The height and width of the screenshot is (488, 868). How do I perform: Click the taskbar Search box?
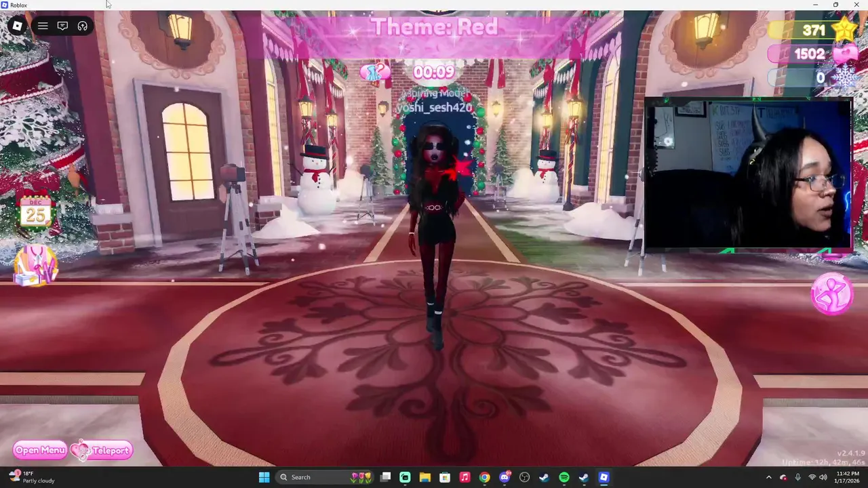(324, 477)
